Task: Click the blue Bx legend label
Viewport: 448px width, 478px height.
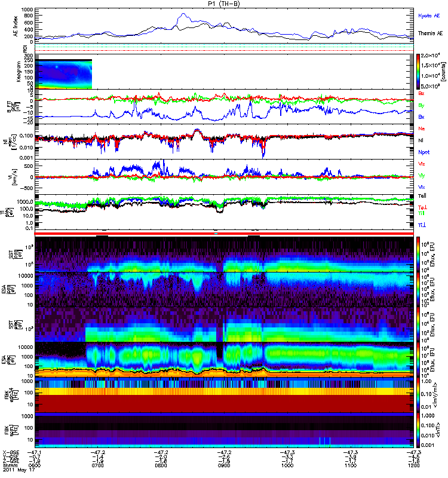Action: pyautogui.click(x=421, y=117)
